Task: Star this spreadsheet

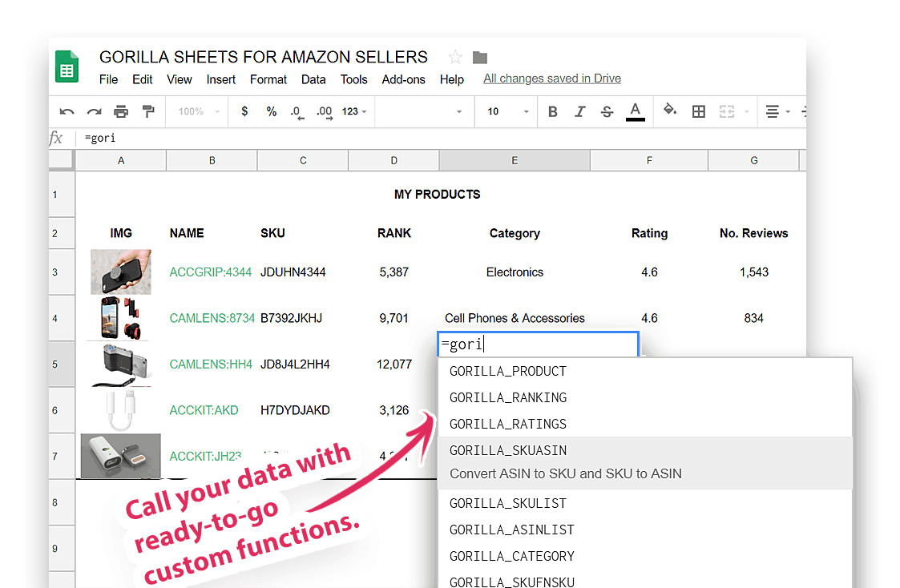Action: point(454,56)
